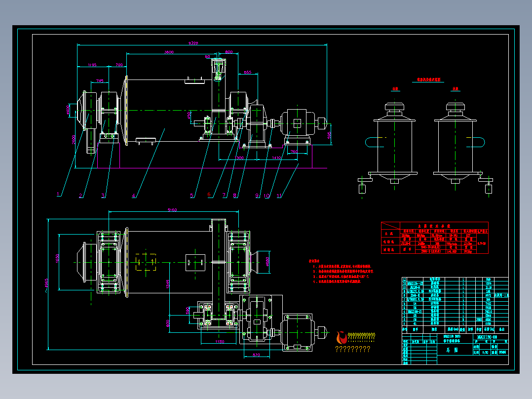This screenshot has height=399, width=532.
Task: Click part callout number 4
Action: point(133,195)
